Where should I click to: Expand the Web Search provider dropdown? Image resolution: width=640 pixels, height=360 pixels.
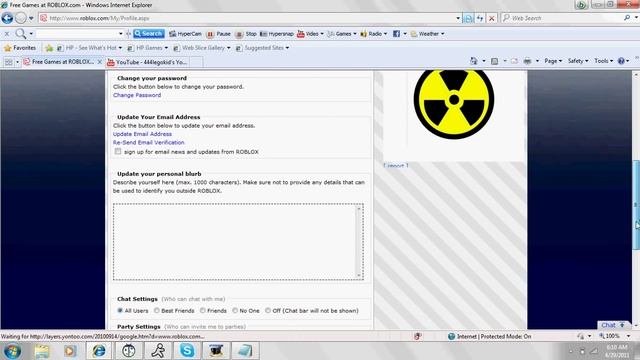[636, 18]
